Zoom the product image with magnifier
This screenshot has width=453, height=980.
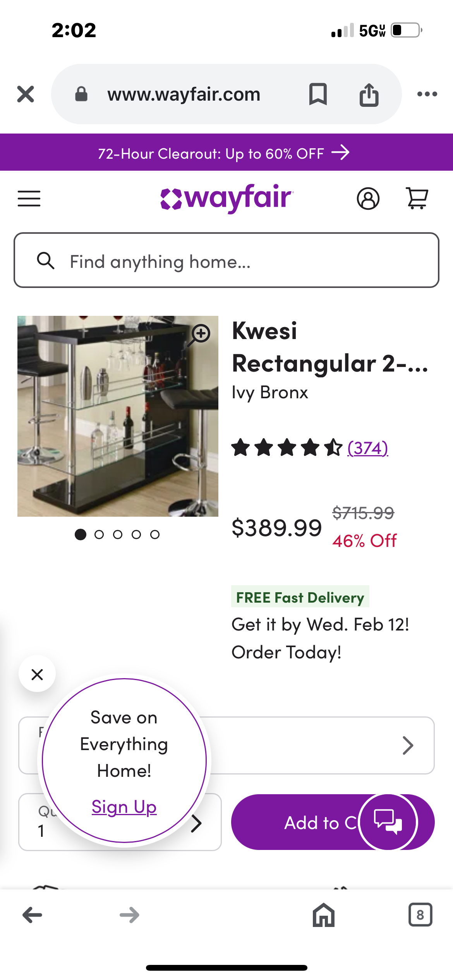pos(200,334)
